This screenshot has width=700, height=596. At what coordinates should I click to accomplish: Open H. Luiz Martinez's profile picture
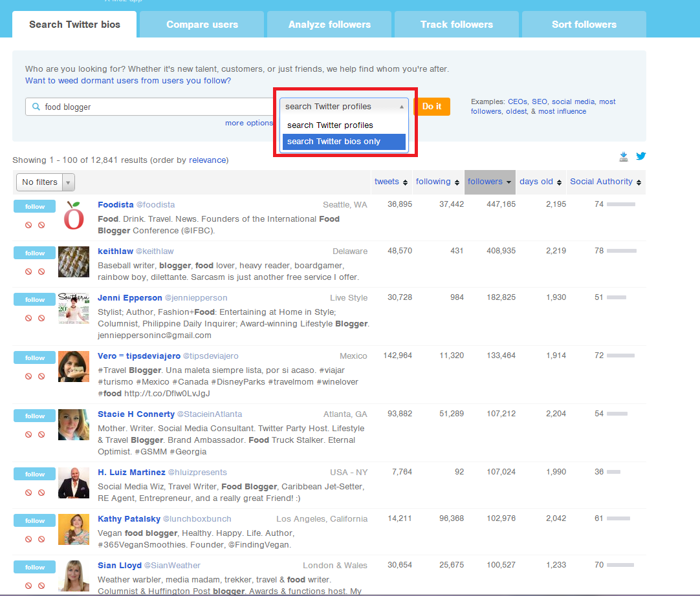pos(74,483)
